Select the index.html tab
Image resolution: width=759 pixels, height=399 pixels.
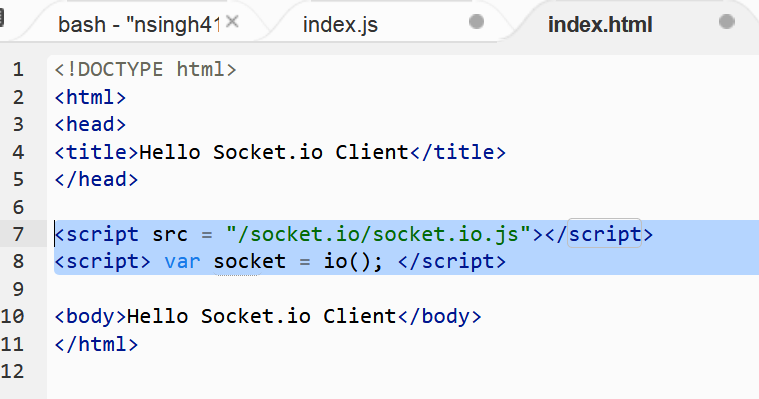[x=600, y=24]
